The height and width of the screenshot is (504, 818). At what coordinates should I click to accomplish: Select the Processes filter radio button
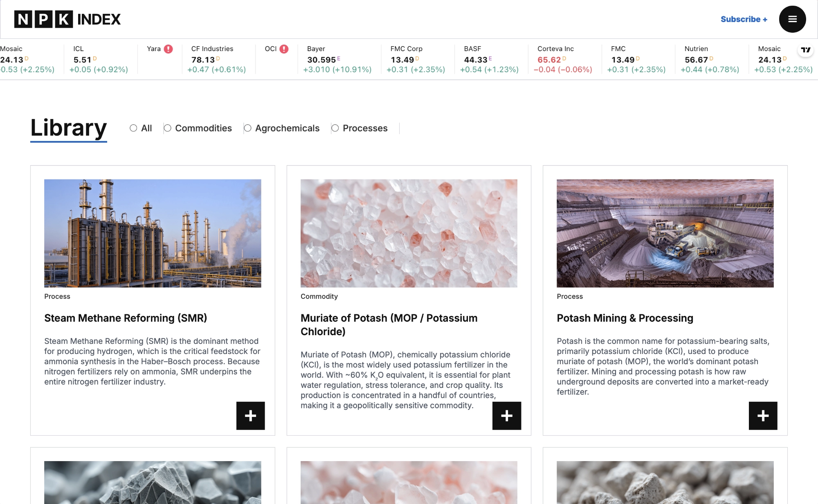[x=335, y=128]
